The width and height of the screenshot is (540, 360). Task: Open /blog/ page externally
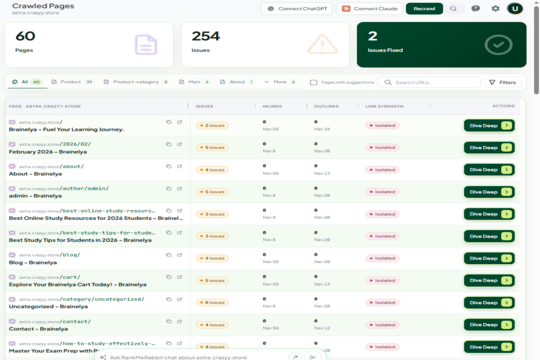(179, 255)
